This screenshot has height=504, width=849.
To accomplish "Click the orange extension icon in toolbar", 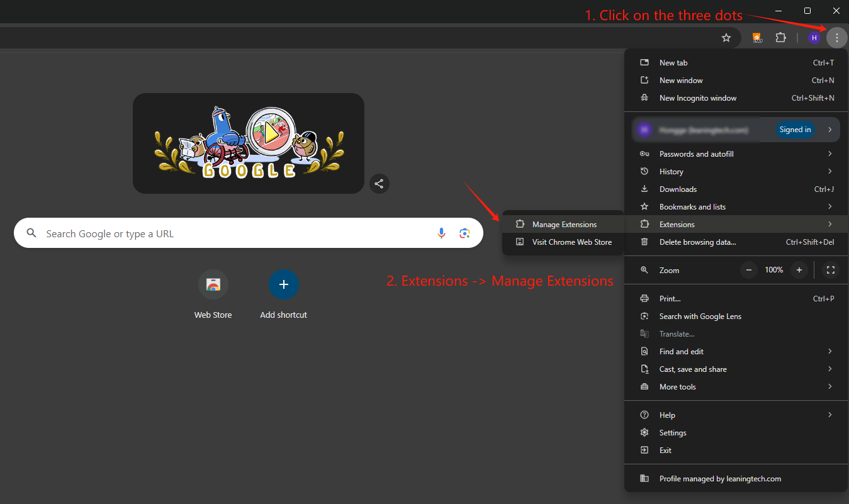I will [x=757, y=38].
